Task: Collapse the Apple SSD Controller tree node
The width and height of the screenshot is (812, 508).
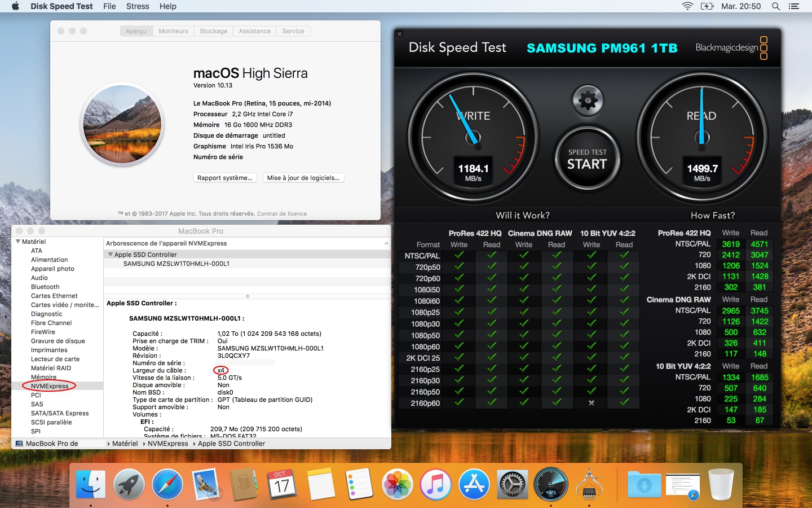Action: click(110, 255)
